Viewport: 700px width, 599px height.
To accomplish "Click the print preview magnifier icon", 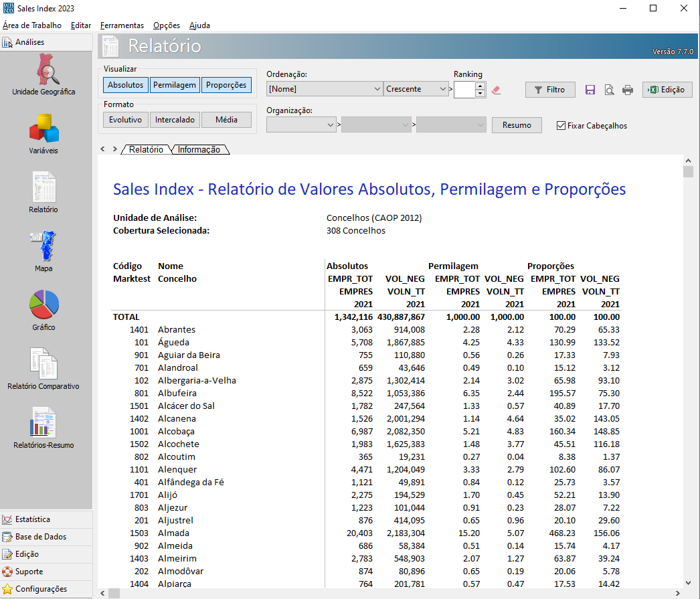I will [x=609, y=90].
